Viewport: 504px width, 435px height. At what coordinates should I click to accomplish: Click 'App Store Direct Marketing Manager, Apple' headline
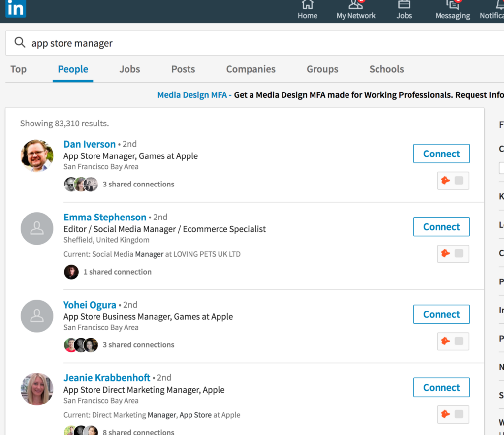click(x=144, y=390)
